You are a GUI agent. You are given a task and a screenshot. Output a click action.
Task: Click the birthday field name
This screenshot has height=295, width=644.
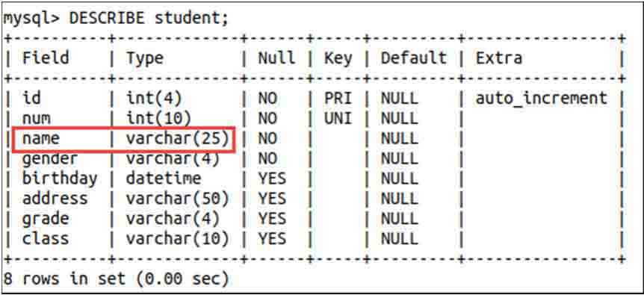[60, 179]
